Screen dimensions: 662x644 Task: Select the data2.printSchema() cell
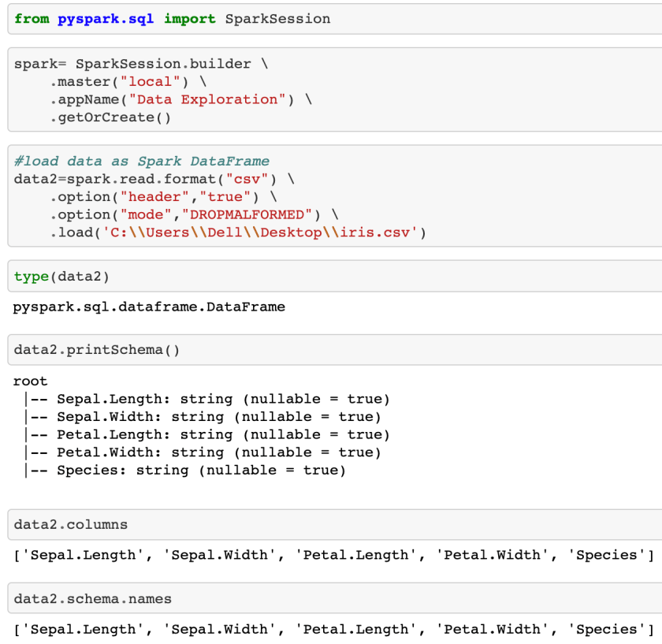coord(96,350)
